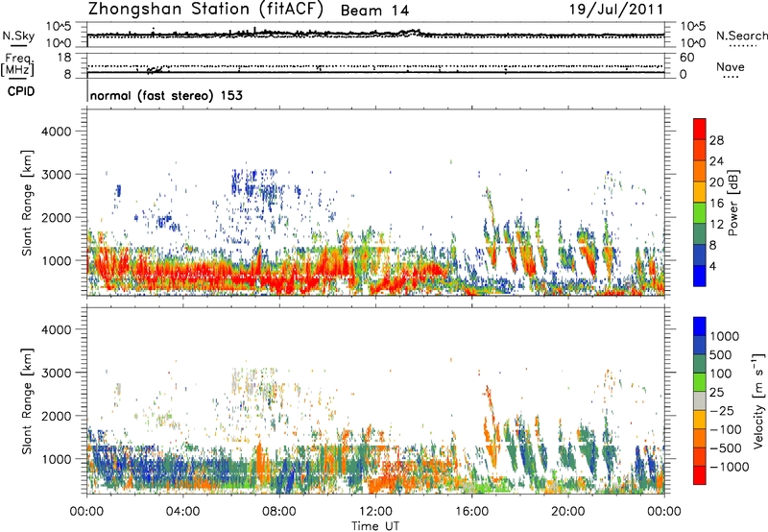Image resolution: width=768 pixels, height=532 pixels.
Task: Pick the bright blue top velocity colorbar segment
Action: [700, 326]
